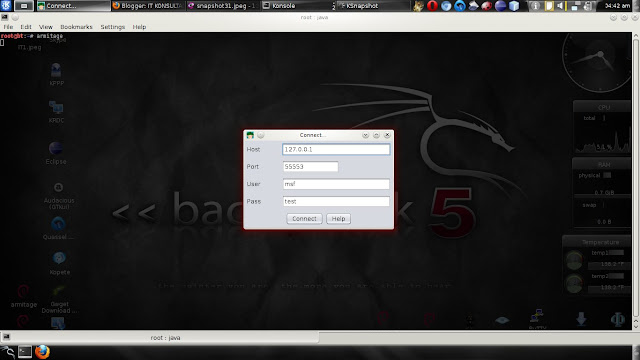This screenshot has height=360, width=640.
Task: Open the Bookmarks menu in Konsole
Action: coord(76,27)
